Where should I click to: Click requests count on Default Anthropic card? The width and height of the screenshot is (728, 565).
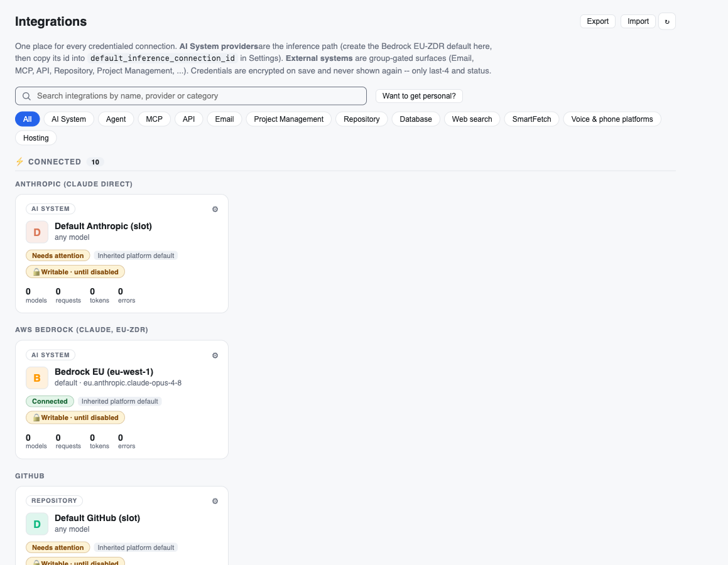point(68,296)
